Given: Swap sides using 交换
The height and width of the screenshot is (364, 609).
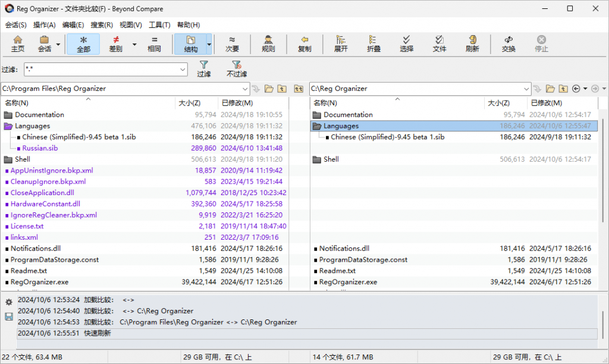Looking at the screenshot, I should (x=508, y=44).
